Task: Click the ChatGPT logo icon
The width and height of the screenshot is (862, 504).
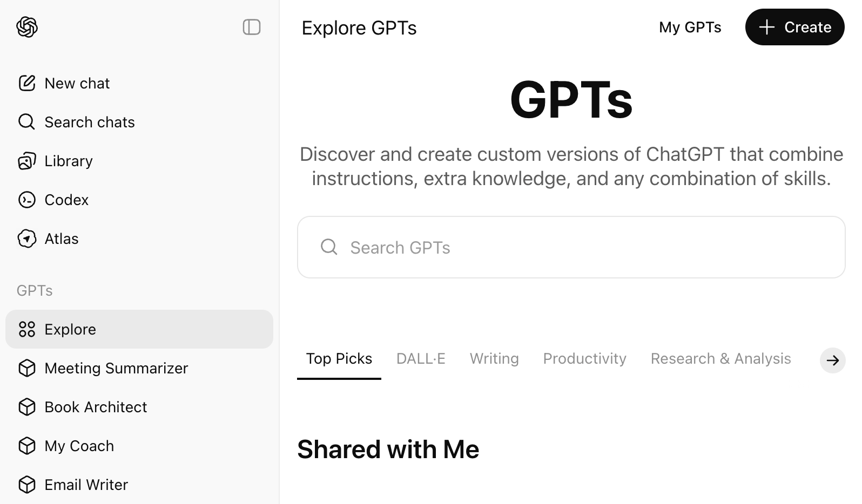Action: pos(27,27)
